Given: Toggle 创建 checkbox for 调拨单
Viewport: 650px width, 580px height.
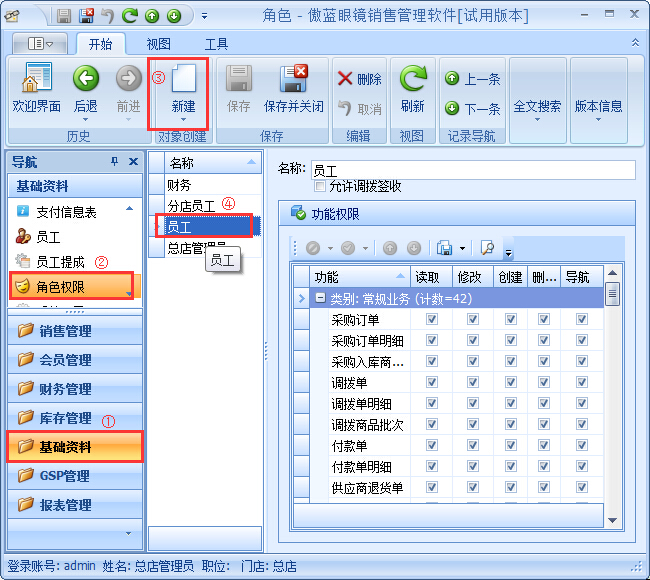Looking at the screenshot, I should coord(511,382).
